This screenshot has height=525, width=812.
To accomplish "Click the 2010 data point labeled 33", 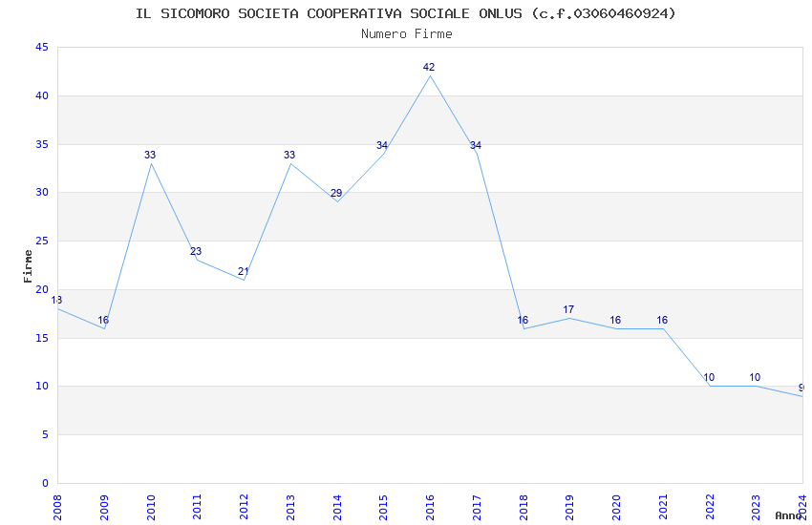I will tap(151, 164).
